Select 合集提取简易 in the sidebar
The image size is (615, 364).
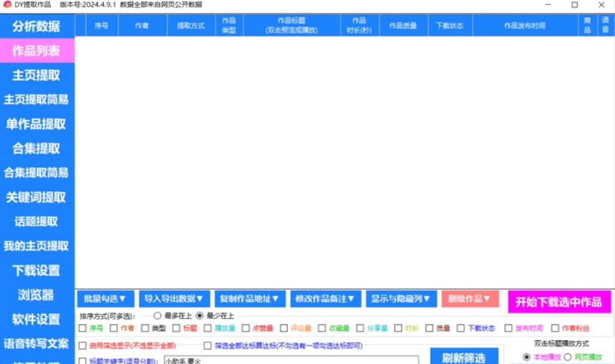(37, 173)
